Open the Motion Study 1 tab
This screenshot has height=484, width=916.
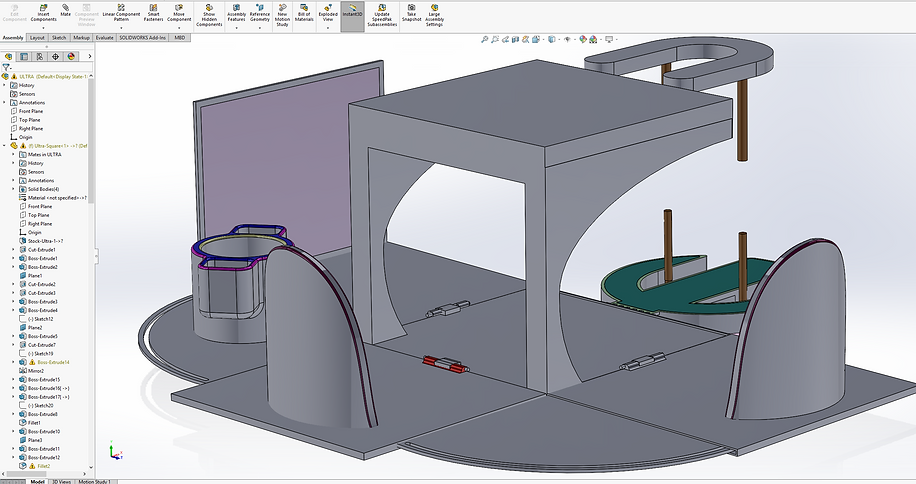(94, 482)
